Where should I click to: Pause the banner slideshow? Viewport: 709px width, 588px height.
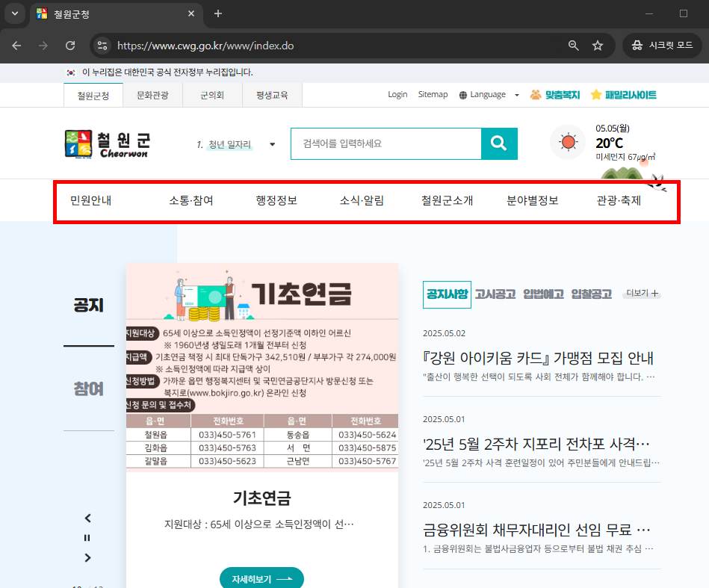click(x=87, y=537)
